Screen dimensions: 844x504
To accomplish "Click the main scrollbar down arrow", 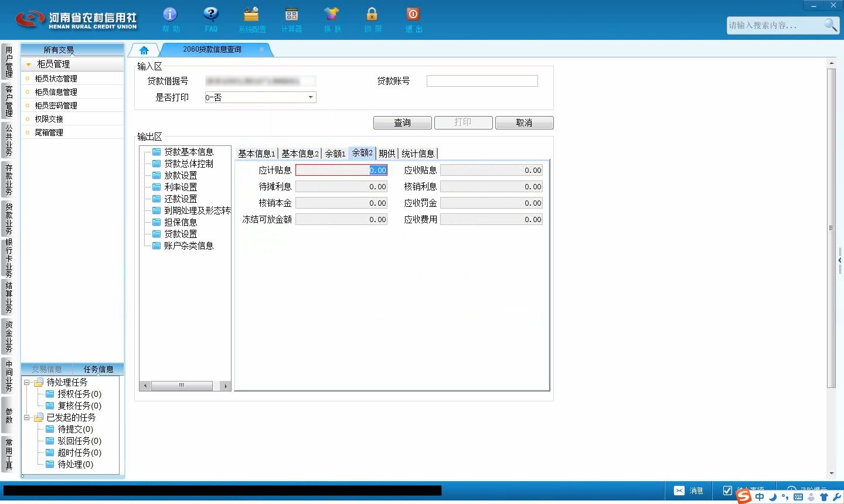I will tap(831, 474).
